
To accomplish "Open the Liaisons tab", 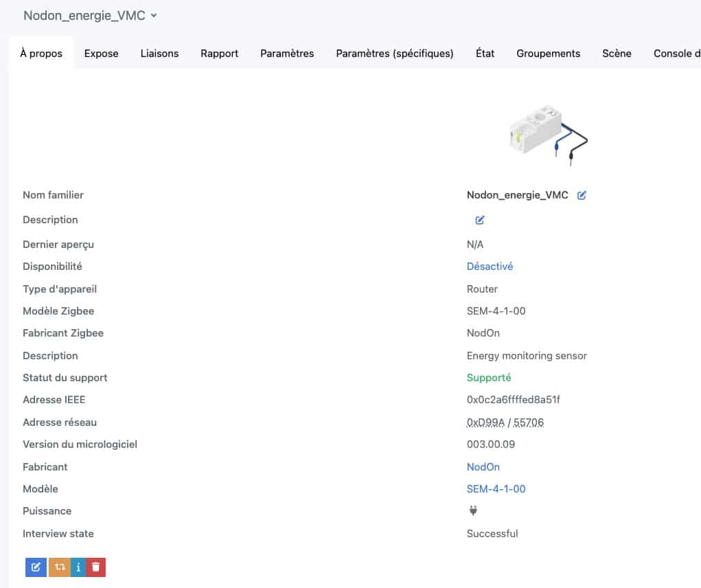I will click(159, 54).
